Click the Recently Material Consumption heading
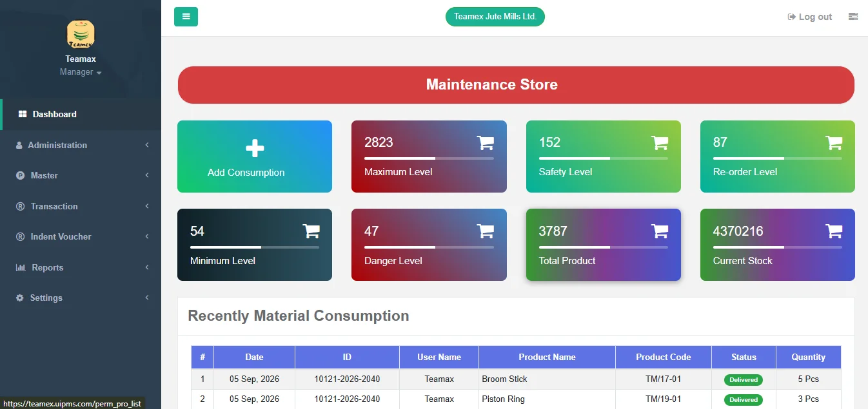868x409 pixels. point(299,316)
